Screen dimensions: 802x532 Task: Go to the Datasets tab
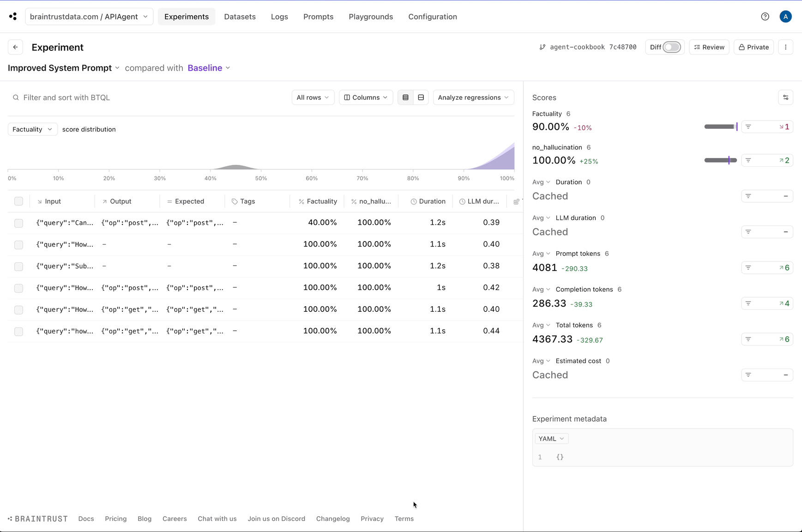point(240,17)
